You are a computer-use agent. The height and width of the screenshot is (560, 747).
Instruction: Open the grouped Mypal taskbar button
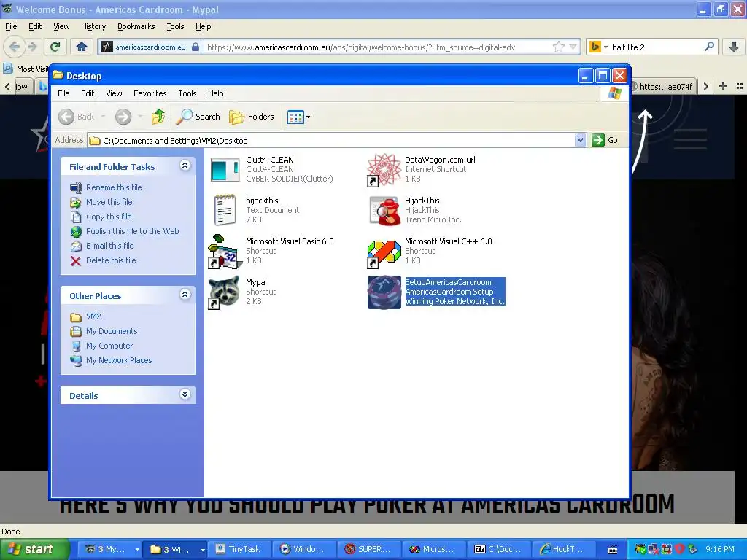[x=111, y=549]
